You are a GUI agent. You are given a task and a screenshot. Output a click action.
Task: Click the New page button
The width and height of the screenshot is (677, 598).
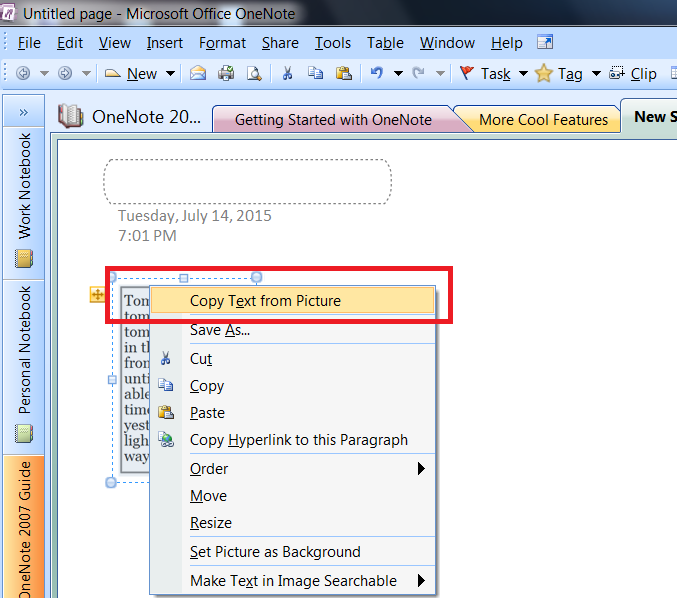(x=131, y=74)
